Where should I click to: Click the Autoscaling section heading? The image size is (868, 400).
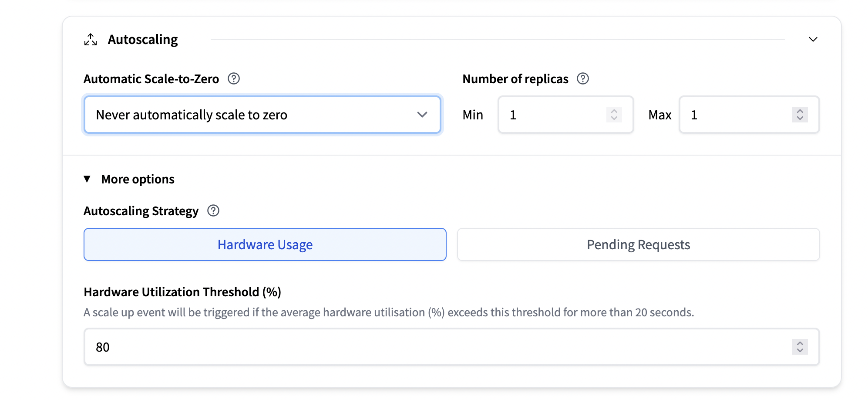143,40
